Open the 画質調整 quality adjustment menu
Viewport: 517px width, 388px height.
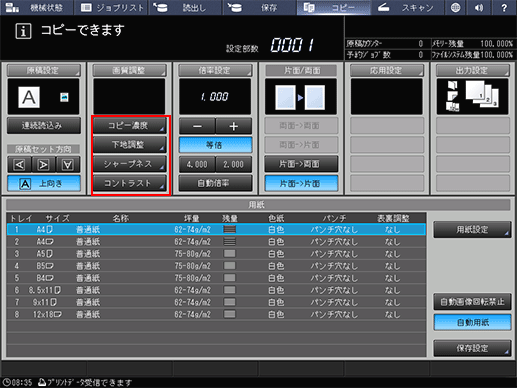coord(129,70)
